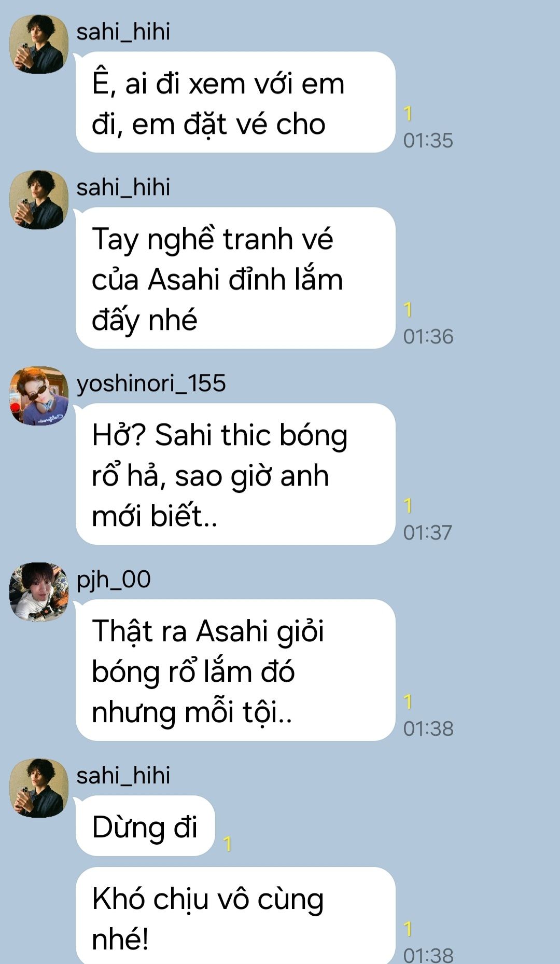The width and height of the screenshot is (560, 964).
Task: Tap sahi_hihi avatar beside 'Dừng đi' message
Action: [39, 788]
